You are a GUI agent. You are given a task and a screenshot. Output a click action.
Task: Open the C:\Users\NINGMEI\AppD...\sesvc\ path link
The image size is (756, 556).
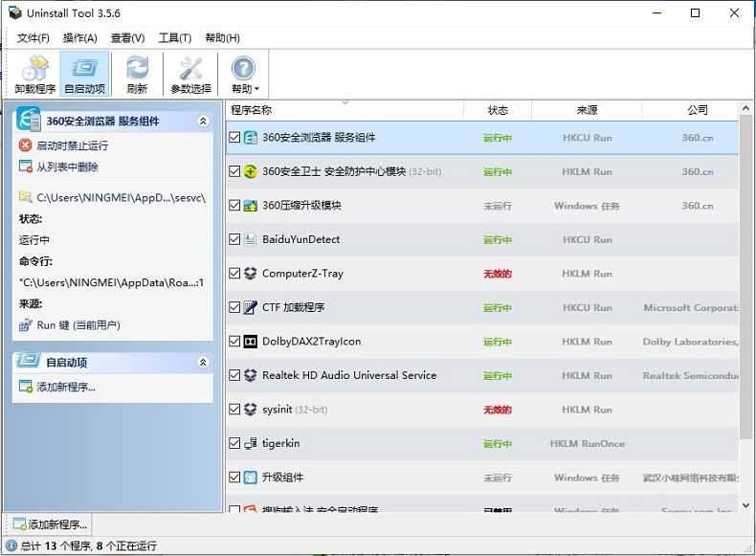[x=121, y=198]
